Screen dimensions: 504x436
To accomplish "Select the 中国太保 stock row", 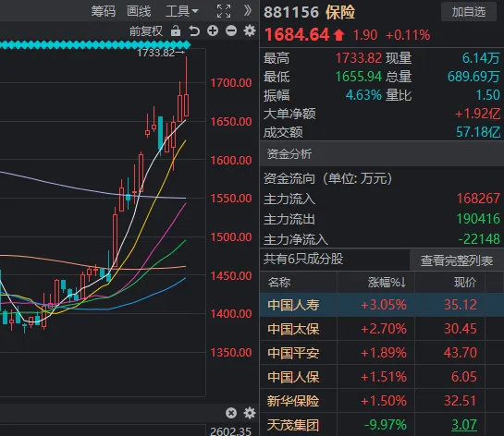I will [x=382, y=329].
